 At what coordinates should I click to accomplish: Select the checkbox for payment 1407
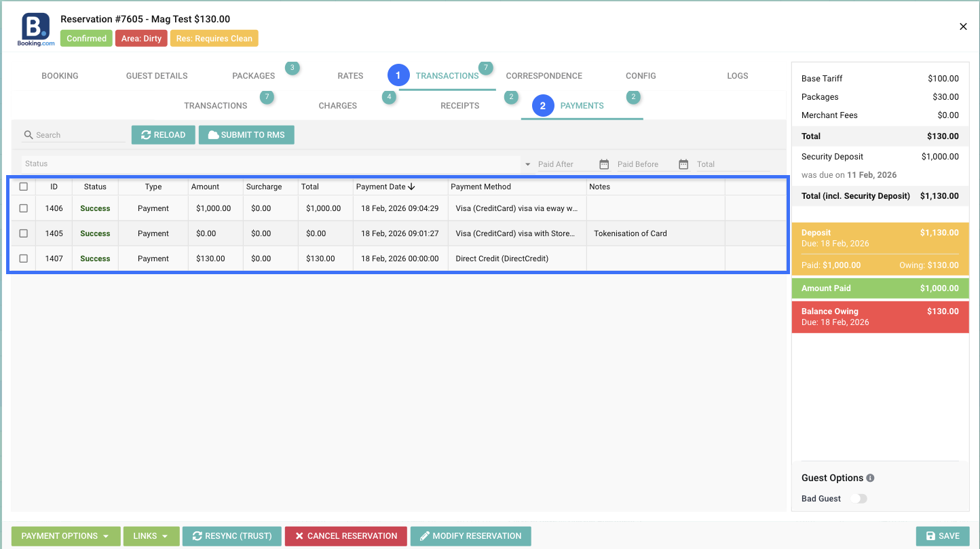(x=24, y=259)
